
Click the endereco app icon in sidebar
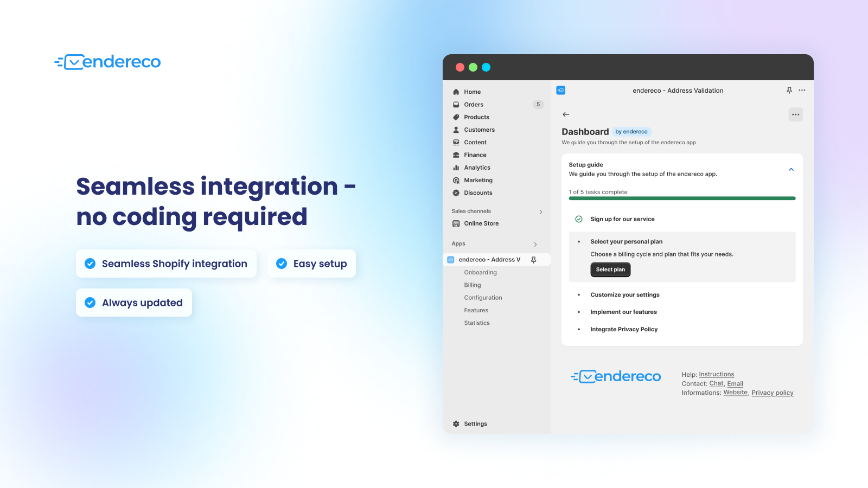[451, 260]
